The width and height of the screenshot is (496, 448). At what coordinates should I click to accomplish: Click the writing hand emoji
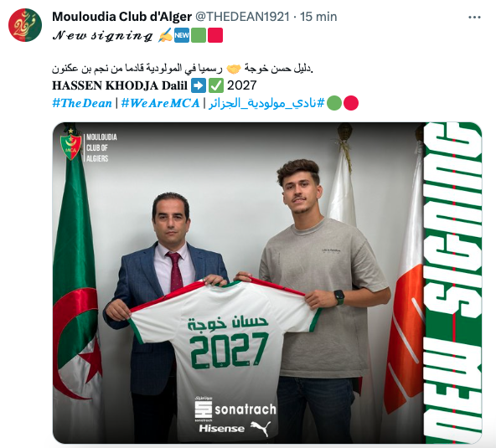165,35
